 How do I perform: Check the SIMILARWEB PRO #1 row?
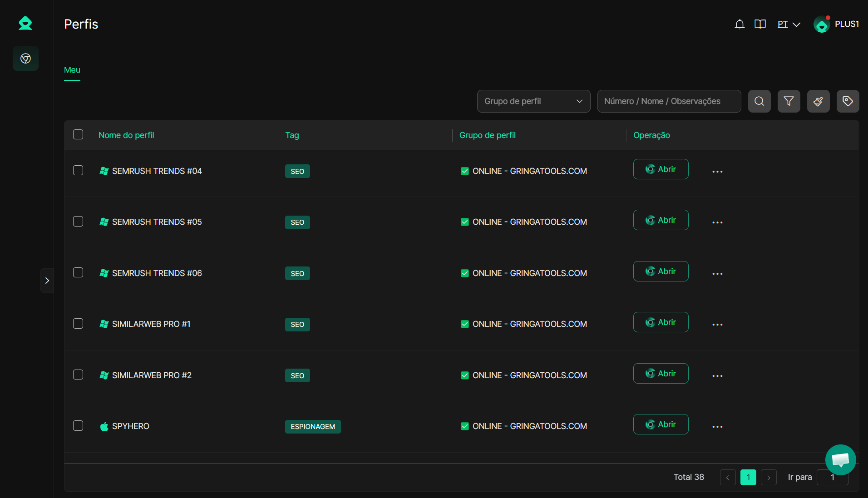coord(78,324)
